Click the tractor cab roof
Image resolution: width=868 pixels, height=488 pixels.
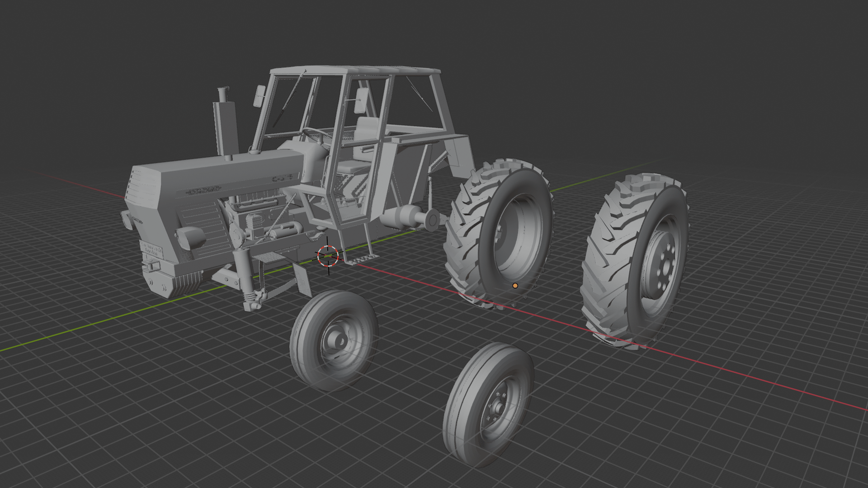(355, 70)
